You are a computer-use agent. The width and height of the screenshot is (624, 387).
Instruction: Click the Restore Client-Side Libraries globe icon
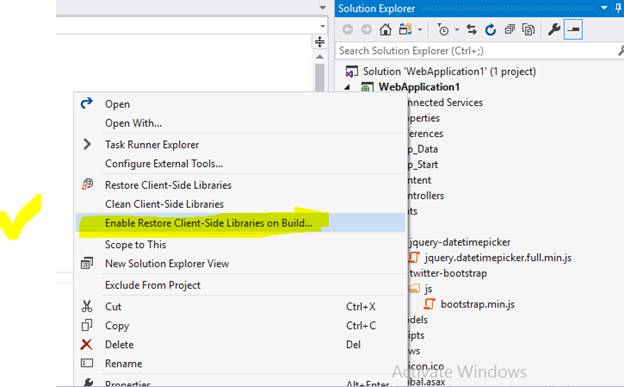pyautogui.click(x=87, y=184)
